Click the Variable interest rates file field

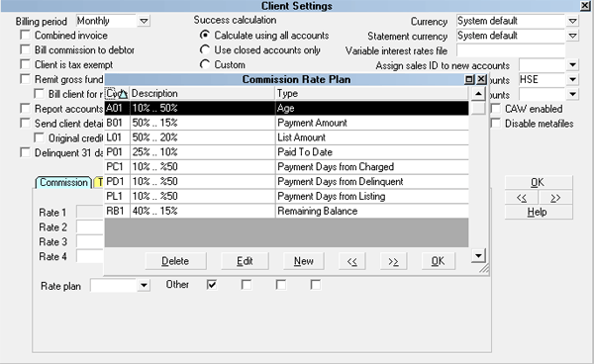[511, 50]
